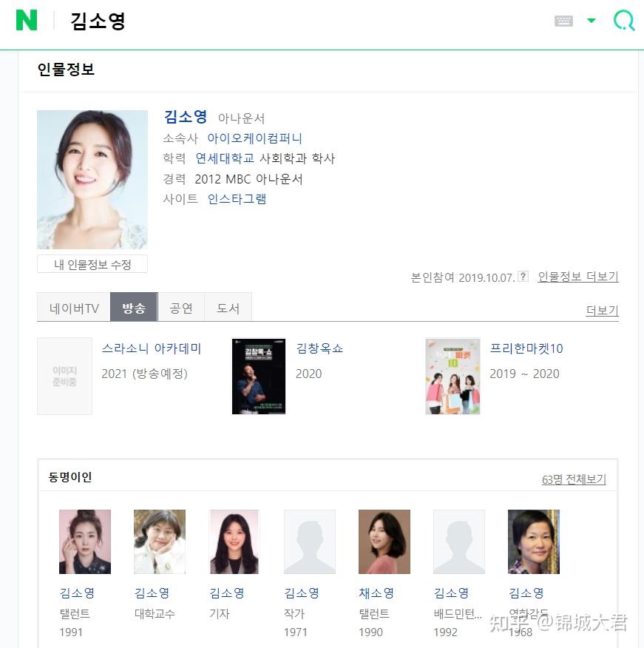This screenshot has height=648, width=644.
Task: Open the 연세대학교 link
Action: coord(225,158)
